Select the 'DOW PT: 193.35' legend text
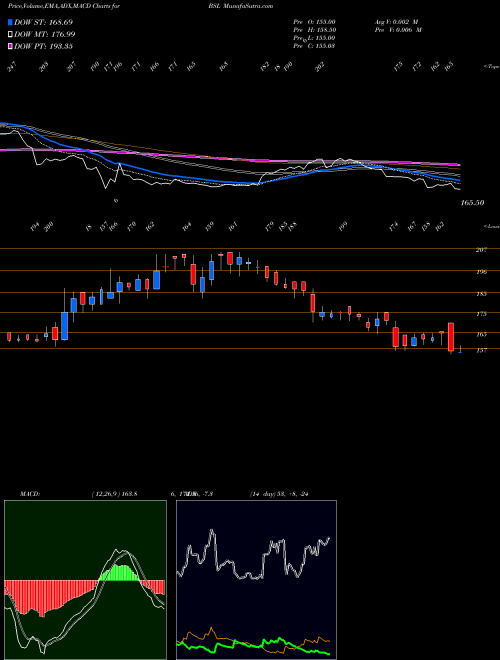This screenshot has height=660, width=500. click(x=43, y=46)
